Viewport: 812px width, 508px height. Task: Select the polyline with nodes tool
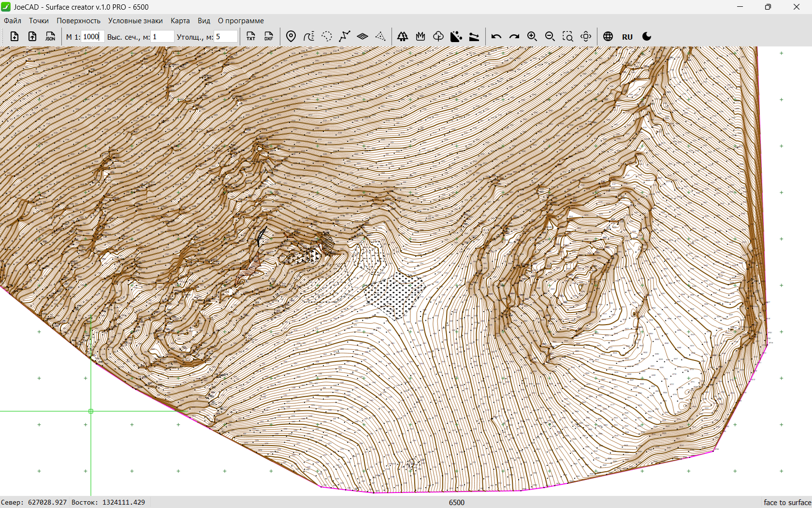coord(345,36)
